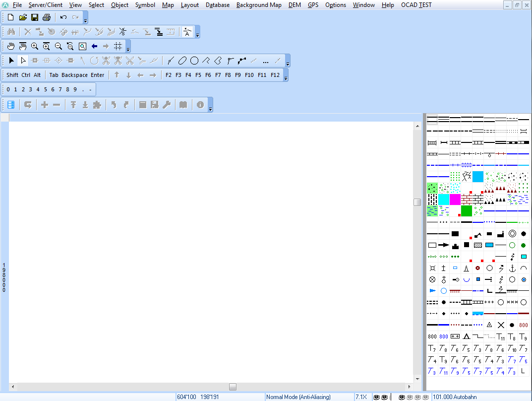Click the Enter key button

point(97,75)
